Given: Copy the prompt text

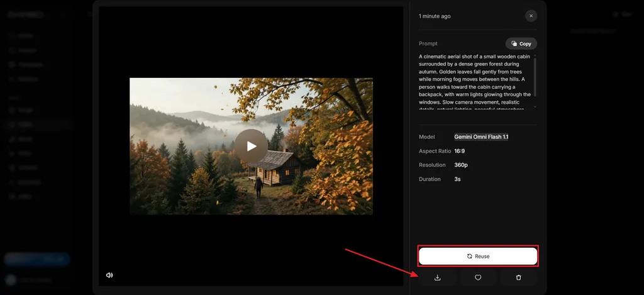Looking at the screenshot, I should 521,43.
